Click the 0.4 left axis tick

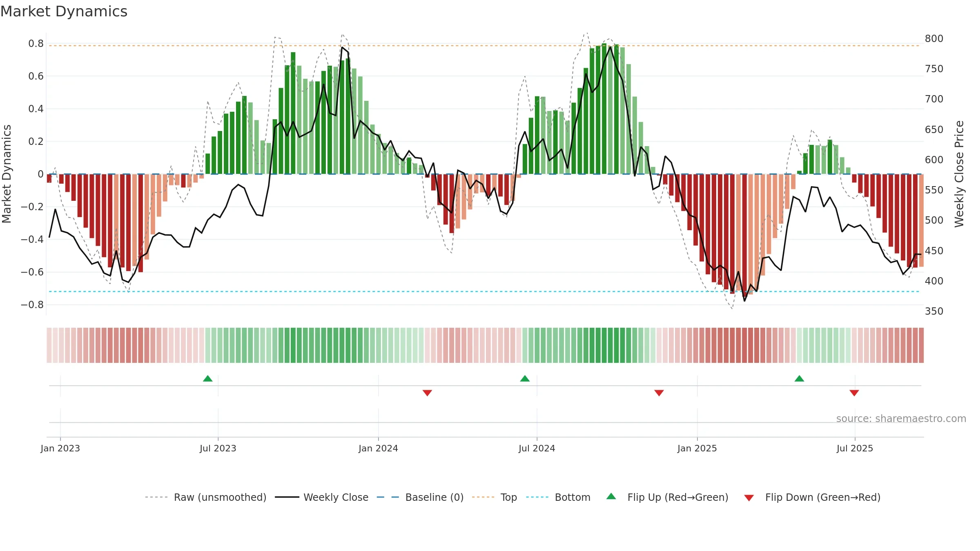(36, 109)
